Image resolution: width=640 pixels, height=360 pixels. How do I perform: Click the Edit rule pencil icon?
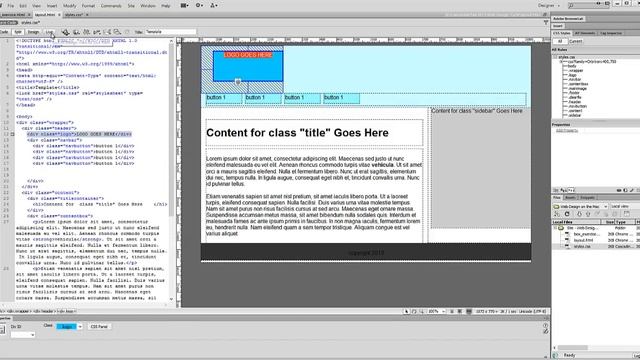[x=631, y=190]
